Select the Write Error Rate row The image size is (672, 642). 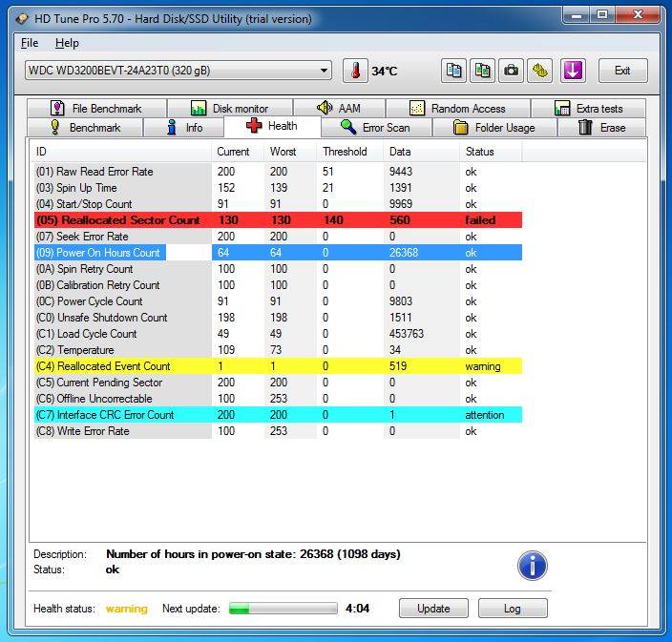coord(278,431)
